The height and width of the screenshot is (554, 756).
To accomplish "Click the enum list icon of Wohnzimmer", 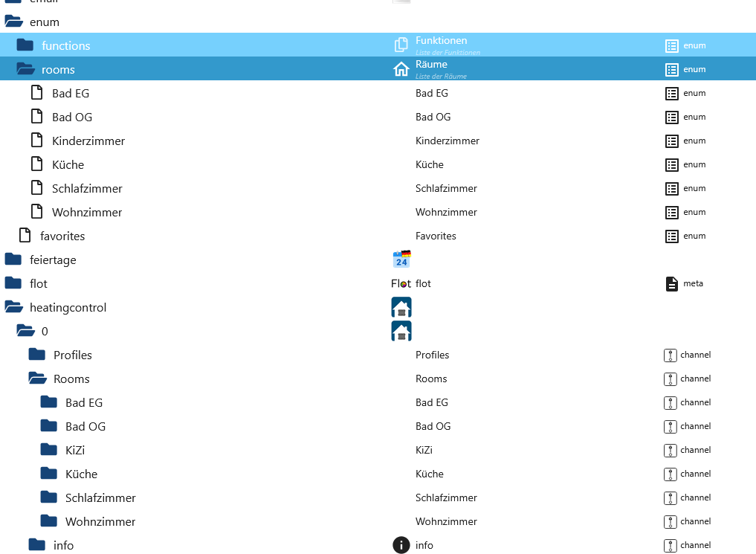I will point(671,212).
